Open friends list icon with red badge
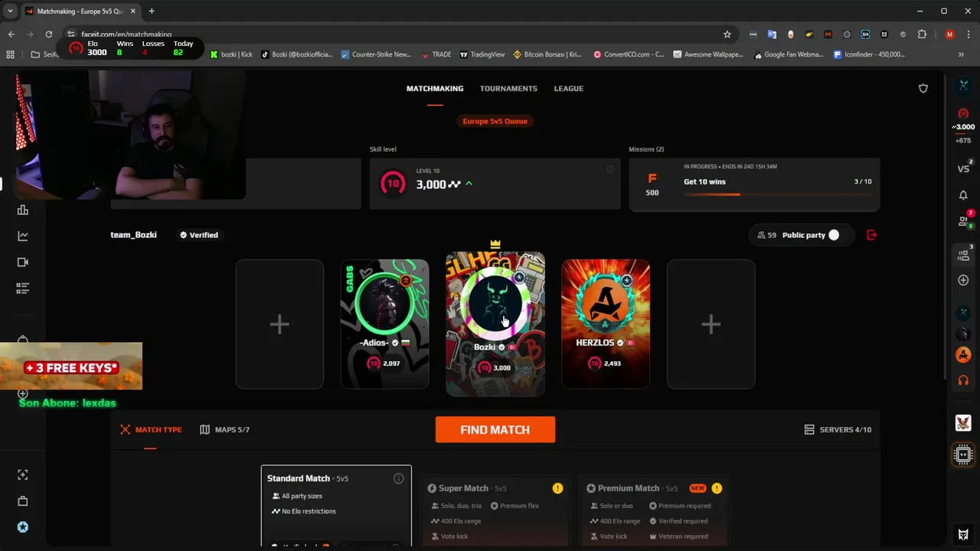 [963, 221]
